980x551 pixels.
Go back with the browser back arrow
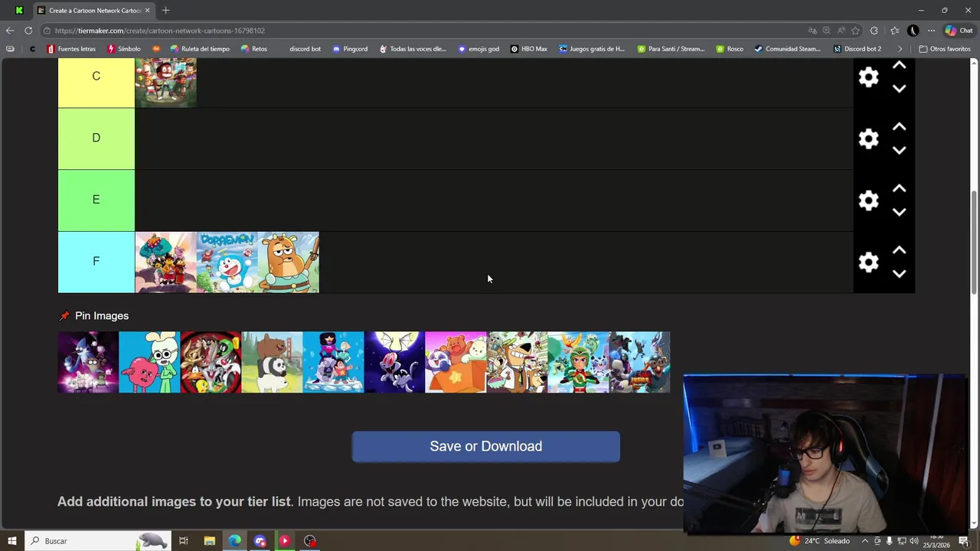(x=9, y=31)
